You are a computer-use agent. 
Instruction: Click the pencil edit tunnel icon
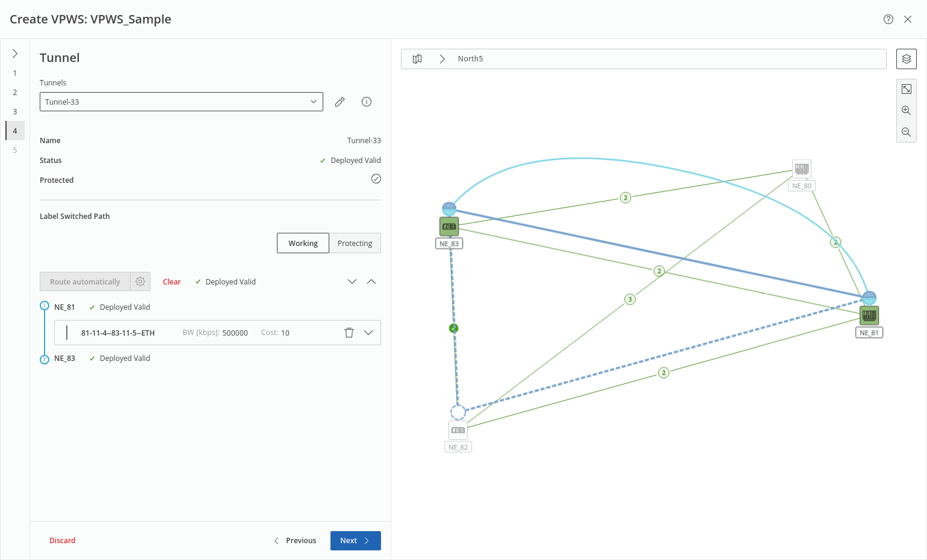click(x=340, y=102)
